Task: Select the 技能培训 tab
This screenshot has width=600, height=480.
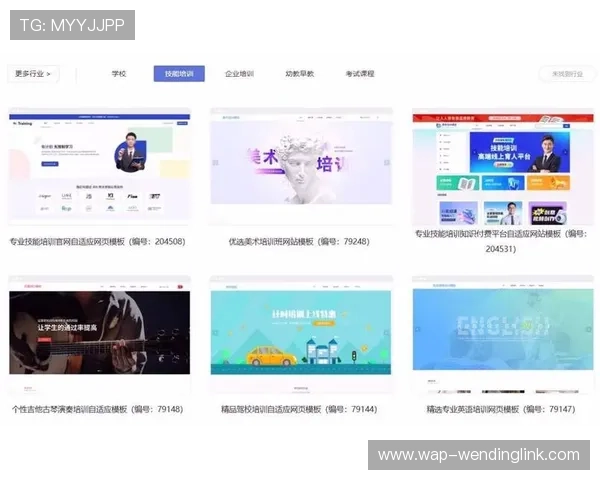Action: click(179, 73)
